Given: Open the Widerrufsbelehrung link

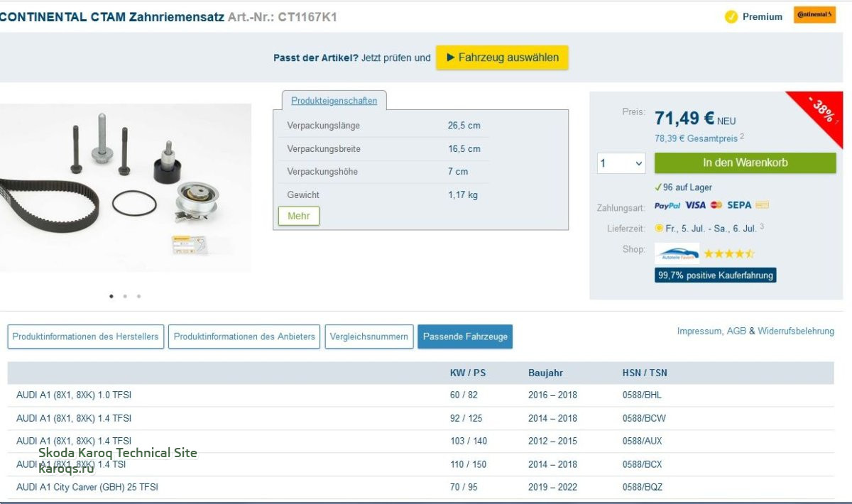Looking at the screenshot, I should 796,332.
